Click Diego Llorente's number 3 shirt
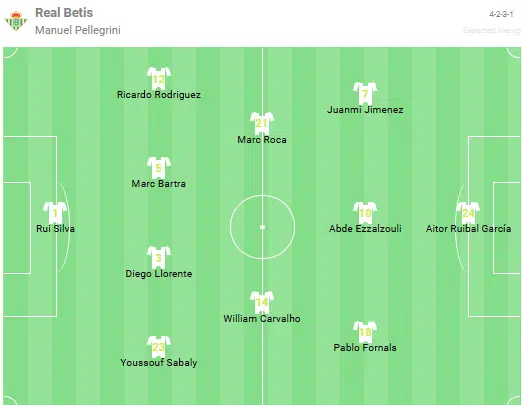 pyautogui.click(x=159, y=257)
